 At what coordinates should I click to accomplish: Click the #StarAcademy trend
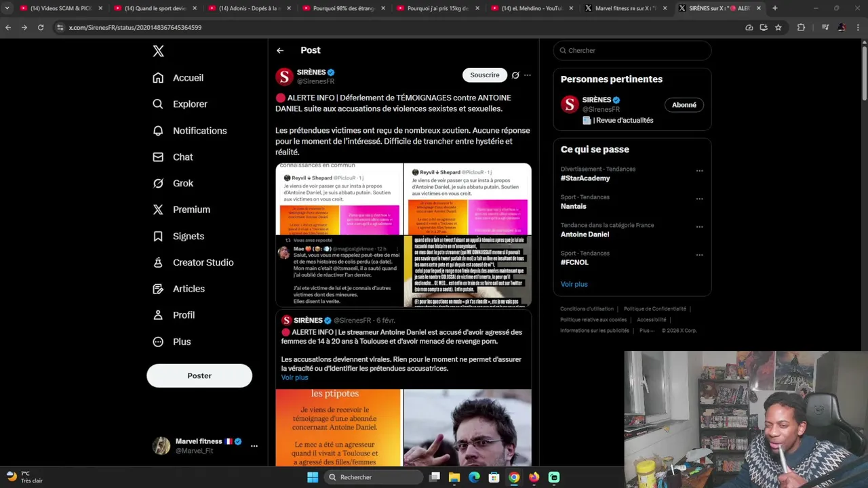point(585,178)
